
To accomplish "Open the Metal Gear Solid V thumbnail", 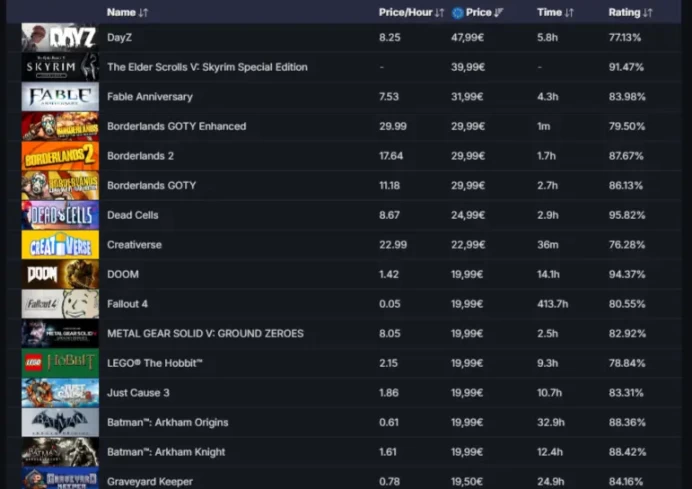I will (60, 333).
